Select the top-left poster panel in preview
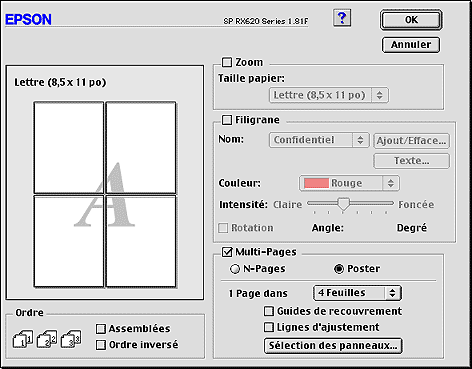Screen dimensions: 472x369 click(x=69, y=147)
